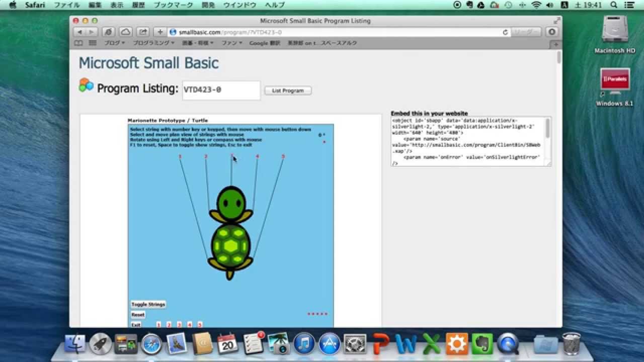
Task: Open a new tab with the tab-bar plus
Action: pos(556,44)
